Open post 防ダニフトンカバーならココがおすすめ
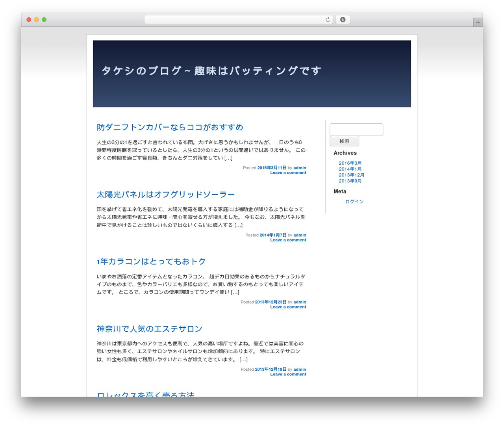The height and width of the screenshot is (427, 504). [170, 127]
